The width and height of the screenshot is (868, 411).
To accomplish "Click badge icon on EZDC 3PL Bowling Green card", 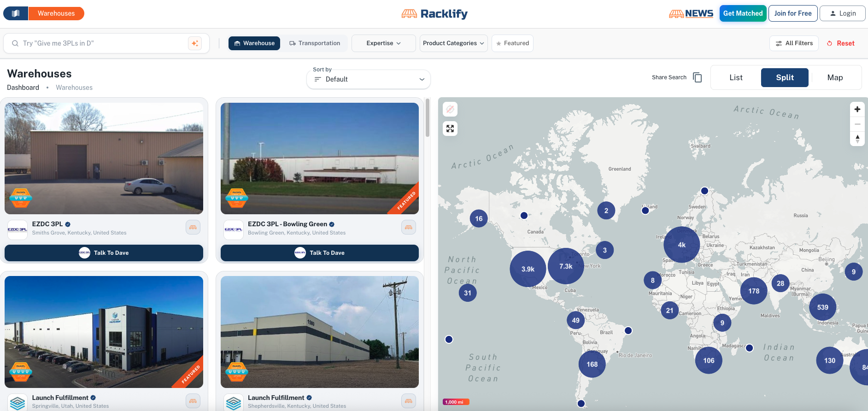I will pos(409,227).
